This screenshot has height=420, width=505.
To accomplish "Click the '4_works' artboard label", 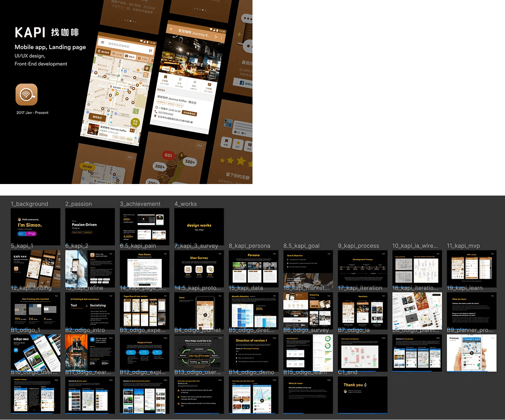I will point(185,204).
